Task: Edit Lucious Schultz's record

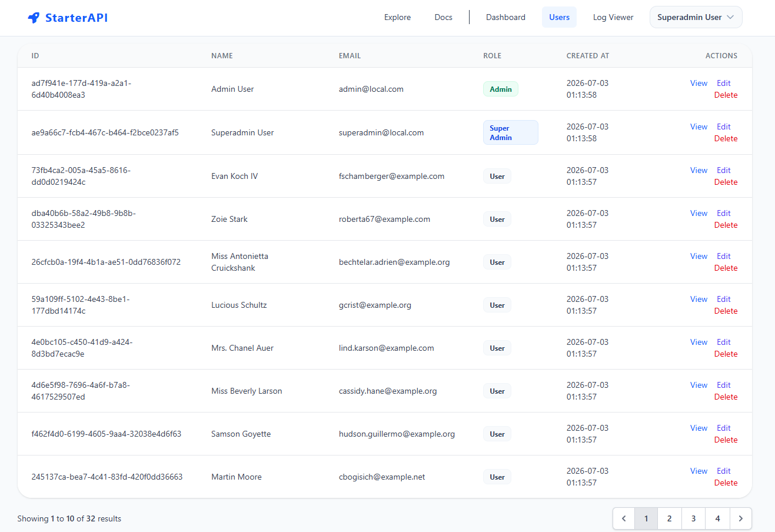Action: [x=723, y=299]
